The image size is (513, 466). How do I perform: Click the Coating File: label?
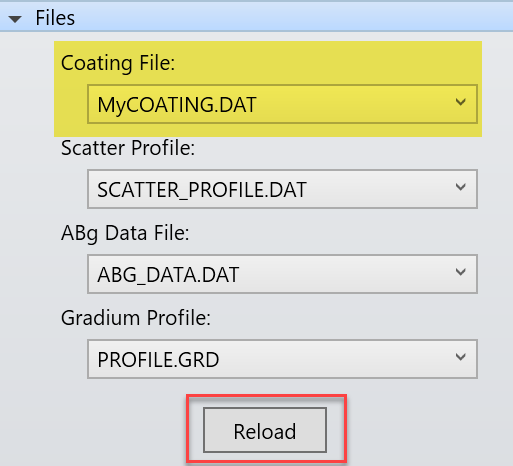[118, 63]
